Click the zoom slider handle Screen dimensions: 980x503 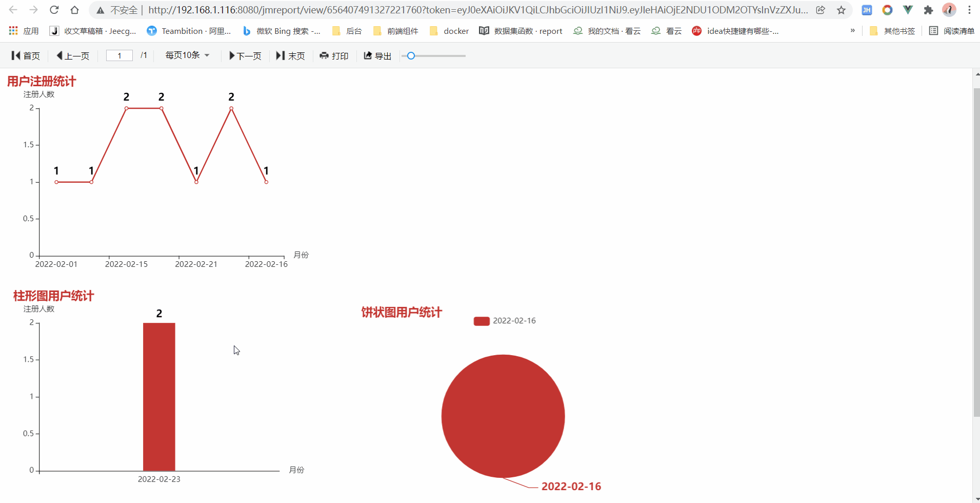click(x=411, y=55)
